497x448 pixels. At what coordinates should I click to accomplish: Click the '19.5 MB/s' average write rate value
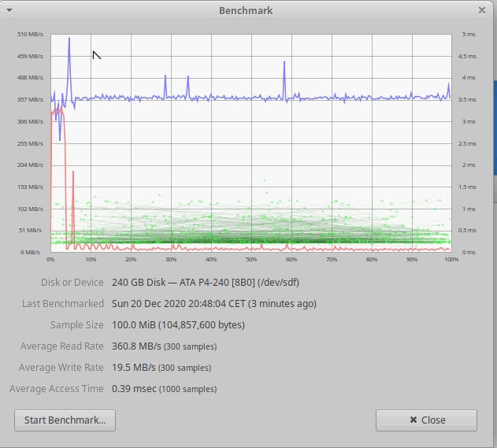point(133,368)
